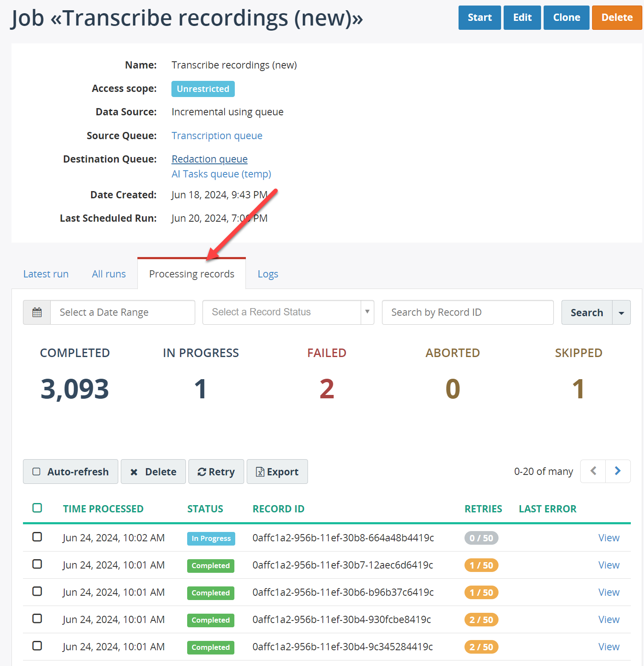Click the RECORD ID column header

tap(279, 509)
